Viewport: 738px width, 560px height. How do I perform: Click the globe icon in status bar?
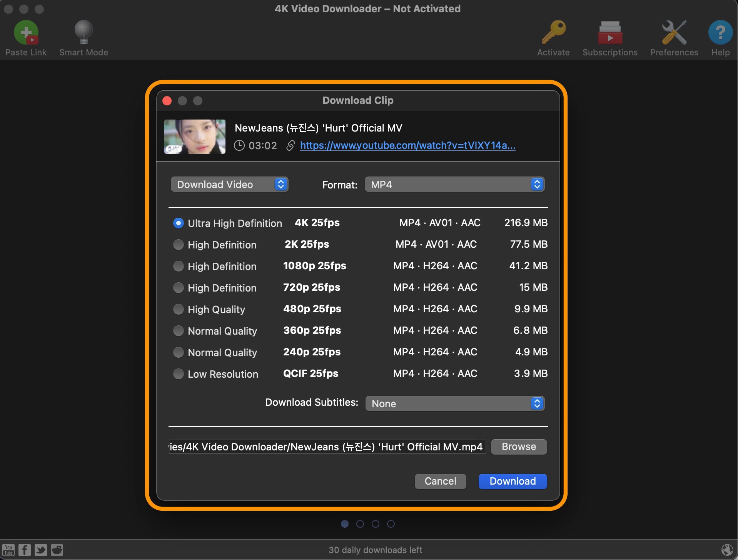[727, 550]
